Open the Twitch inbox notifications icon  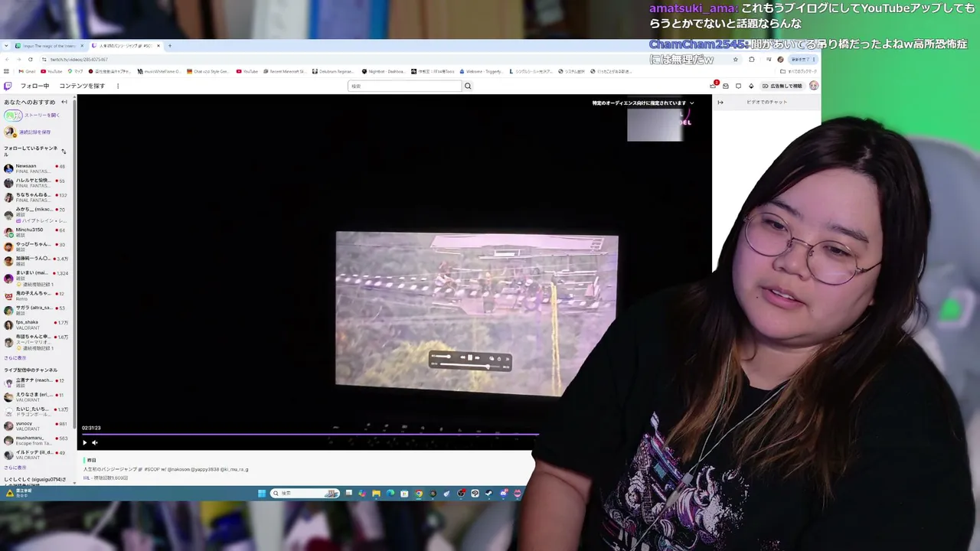click(x=726, y=86)
